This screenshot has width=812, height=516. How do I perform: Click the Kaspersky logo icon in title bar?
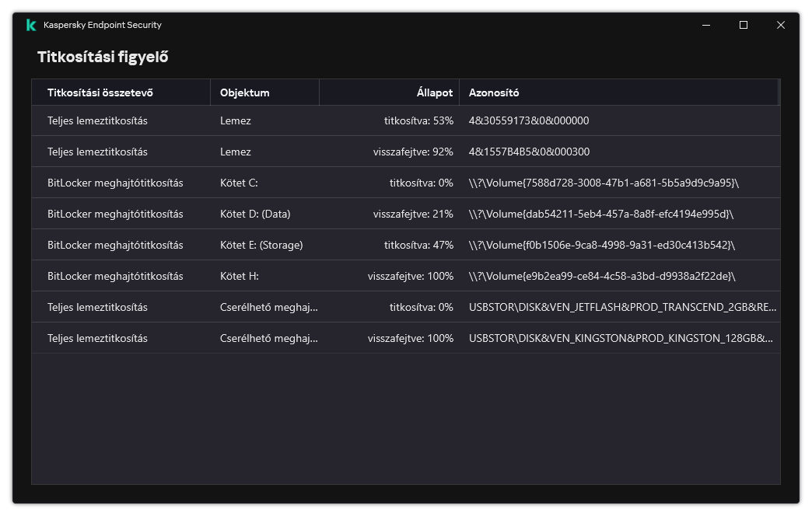point(31,25)
